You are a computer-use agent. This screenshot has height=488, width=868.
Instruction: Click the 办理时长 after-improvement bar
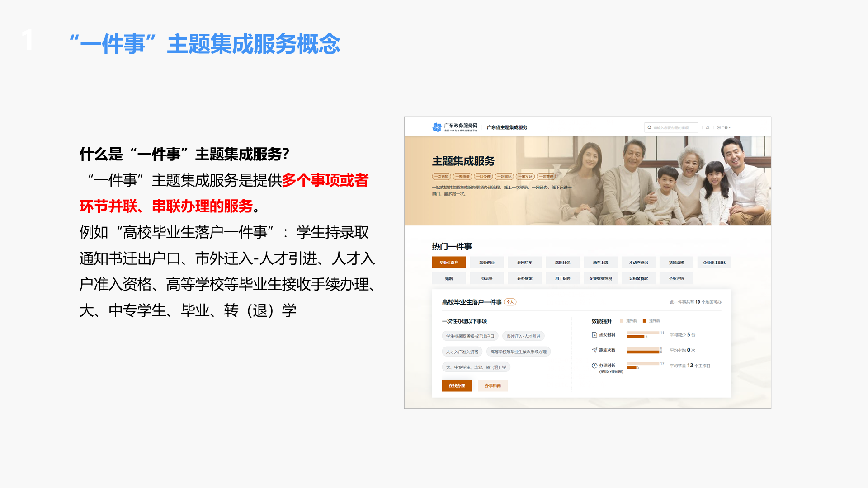[632, 367]
